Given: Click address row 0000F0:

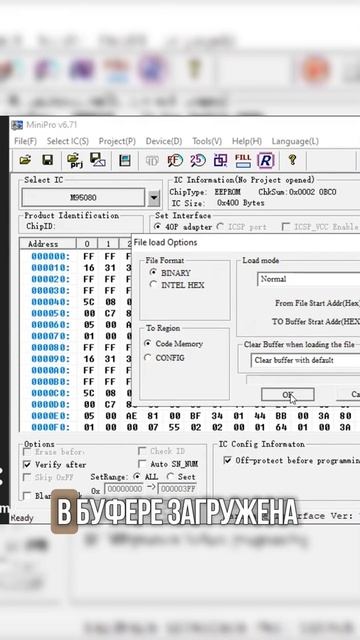Looking at the screenshot, I should pos(50,427).
